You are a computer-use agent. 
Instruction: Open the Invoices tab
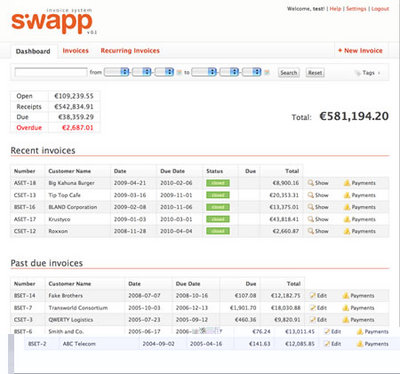coord(76,51)
